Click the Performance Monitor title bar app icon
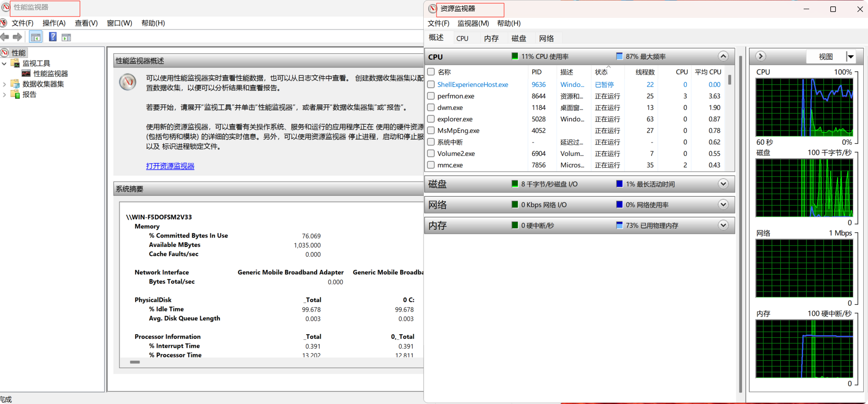Screen dimensions: 868x404 6,7
